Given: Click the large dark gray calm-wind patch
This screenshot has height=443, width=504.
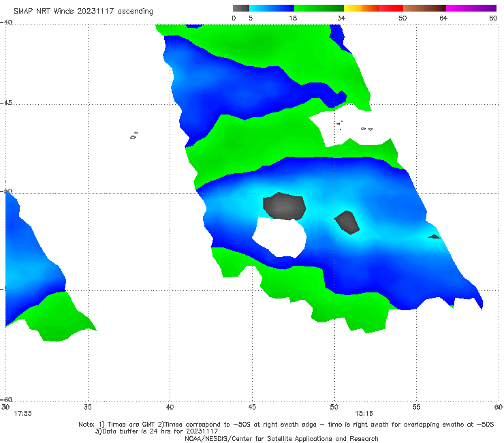Looking at the screenshot, I should (284, 207).
